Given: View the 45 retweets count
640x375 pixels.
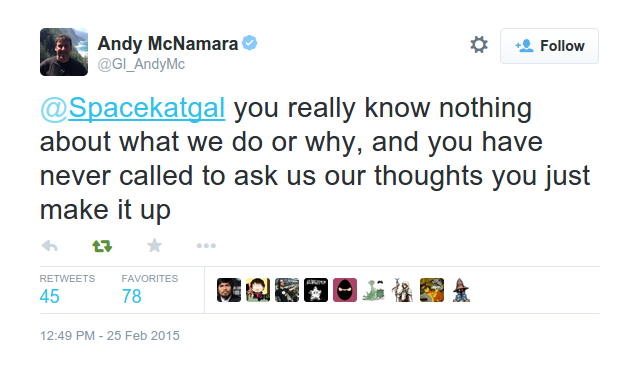Looking at the screenshot, I should (49, 296).
